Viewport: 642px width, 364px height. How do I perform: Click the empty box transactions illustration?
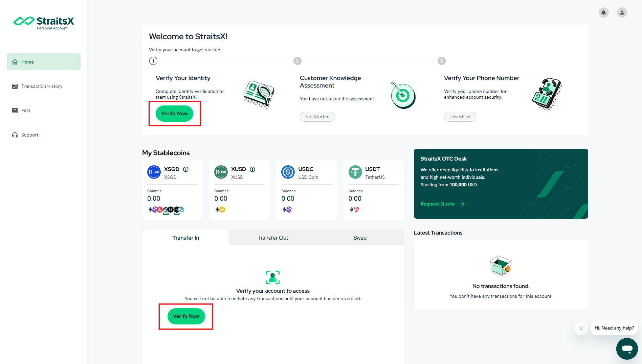501,265
